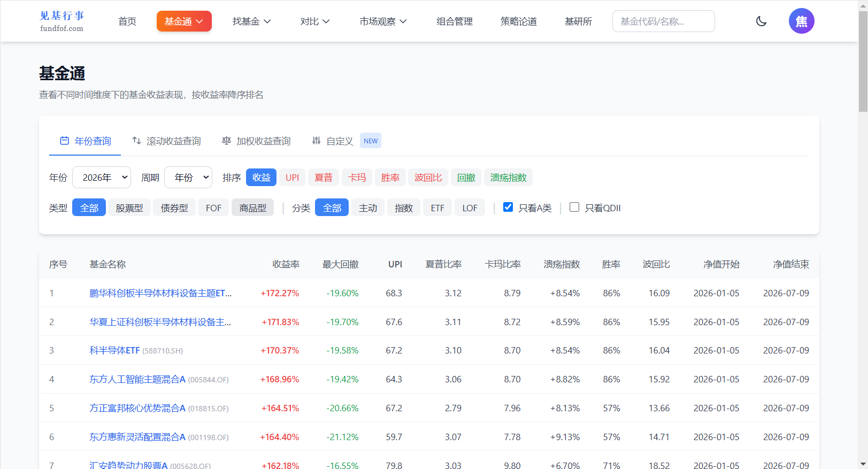
Task: Open 东方人工智能主题混合A fund link
Action: click(x=137, y=379)
